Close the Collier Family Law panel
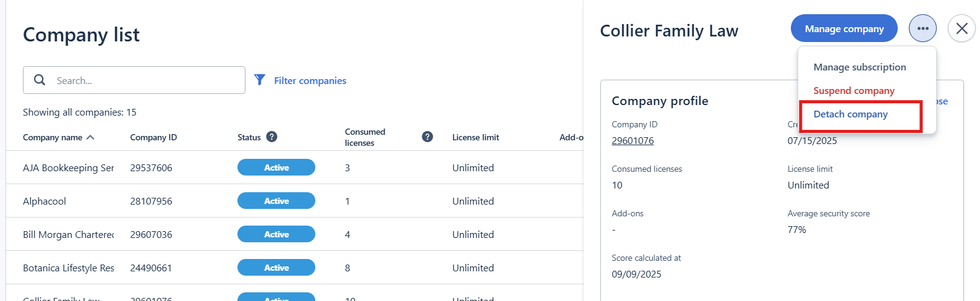This screenshot has width=980, height=301. coord(961,28)
